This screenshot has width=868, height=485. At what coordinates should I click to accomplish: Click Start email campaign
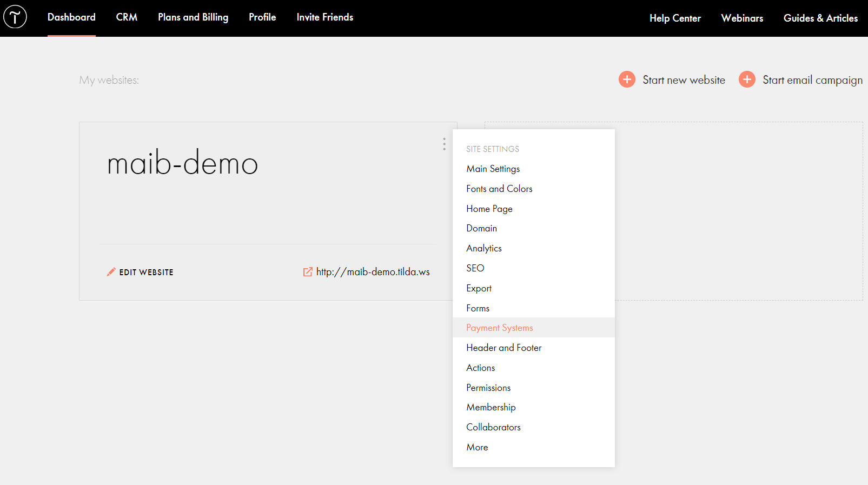[812, 80]
